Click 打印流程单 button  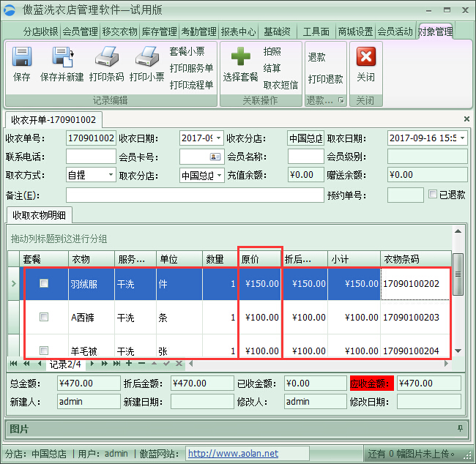(x=191, y=85)
